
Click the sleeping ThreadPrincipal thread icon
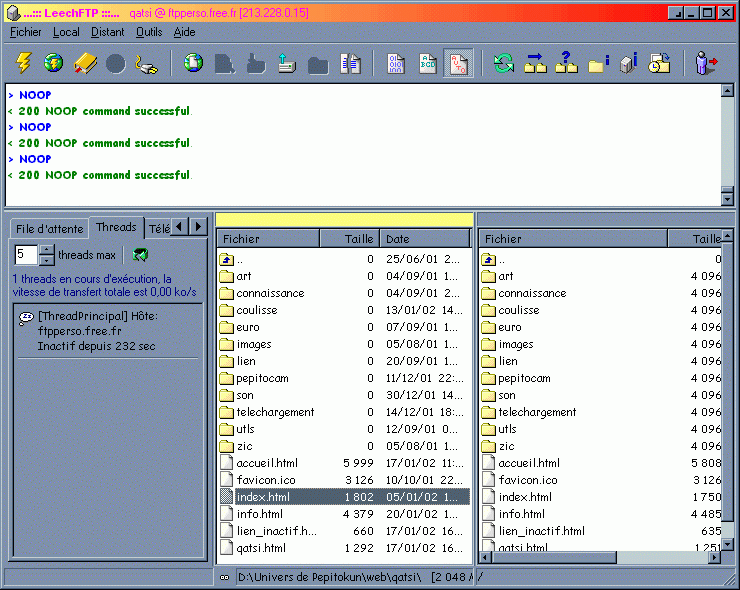click(x=26, y=318)
